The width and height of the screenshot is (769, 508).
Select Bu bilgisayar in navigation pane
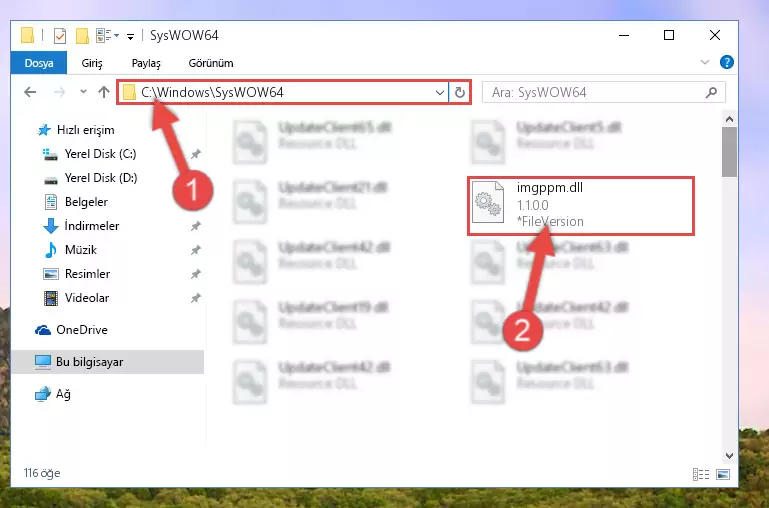pos(90,362)
